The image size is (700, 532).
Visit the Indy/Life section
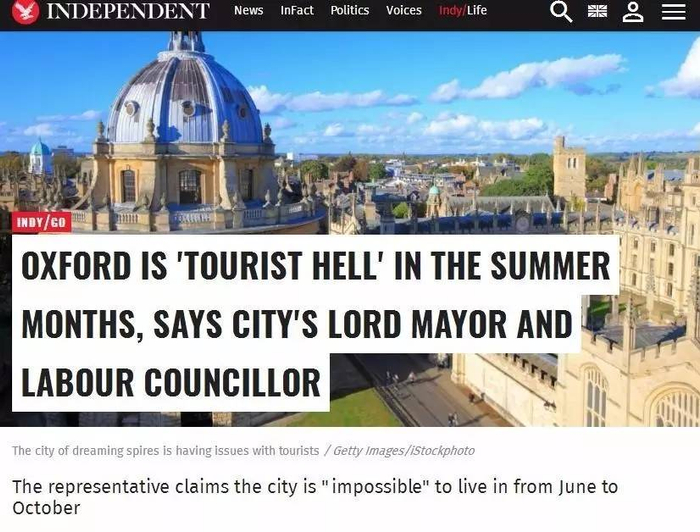click(463, 10)
